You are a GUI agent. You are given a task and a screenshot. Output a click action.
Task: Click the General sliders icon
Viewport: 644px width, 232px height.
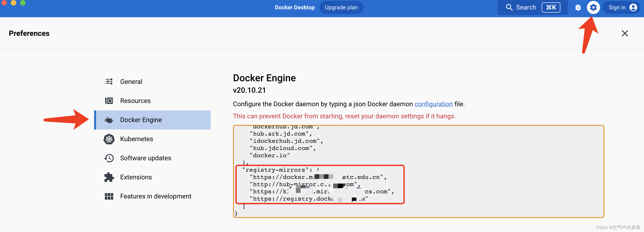click(x=109, y=82)
